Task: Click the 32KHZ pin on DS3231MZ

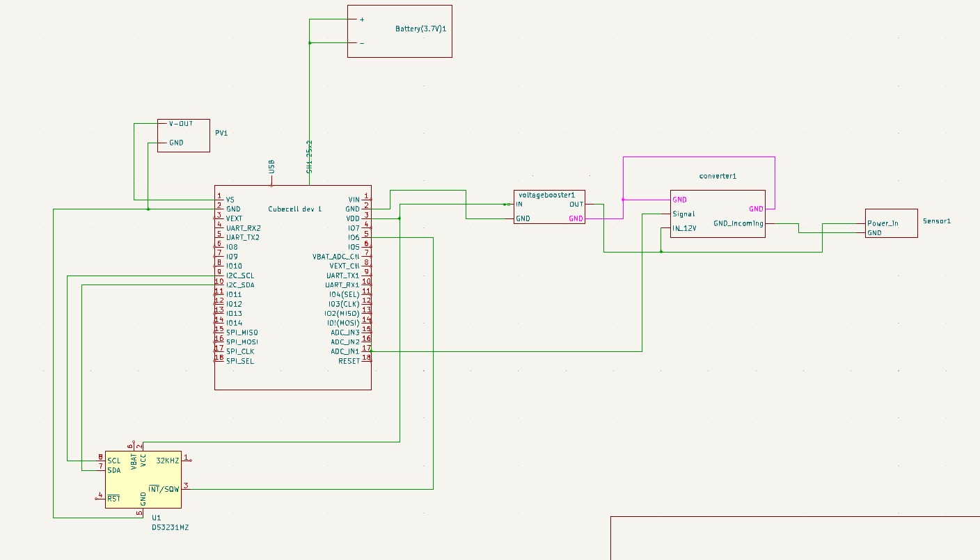Action: 167,461
